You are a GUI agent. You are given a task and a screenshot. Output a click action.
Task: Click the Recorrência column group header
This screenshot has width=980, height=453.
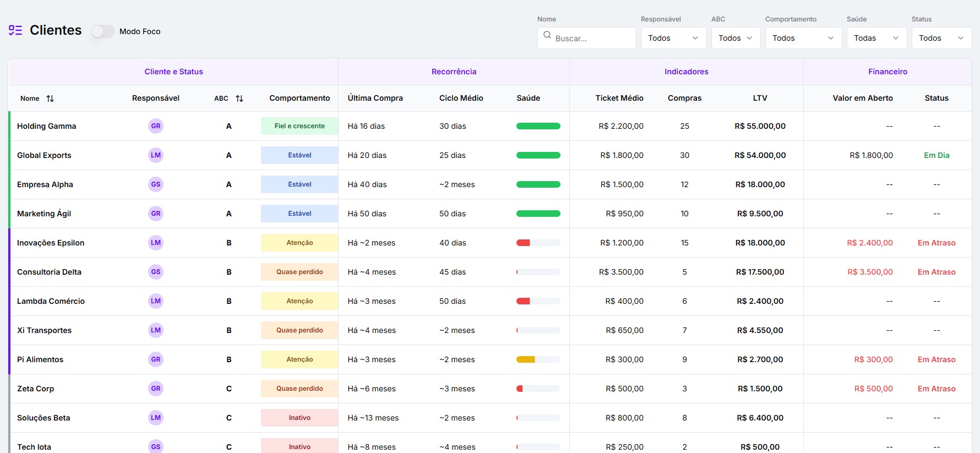click(454, 72)
